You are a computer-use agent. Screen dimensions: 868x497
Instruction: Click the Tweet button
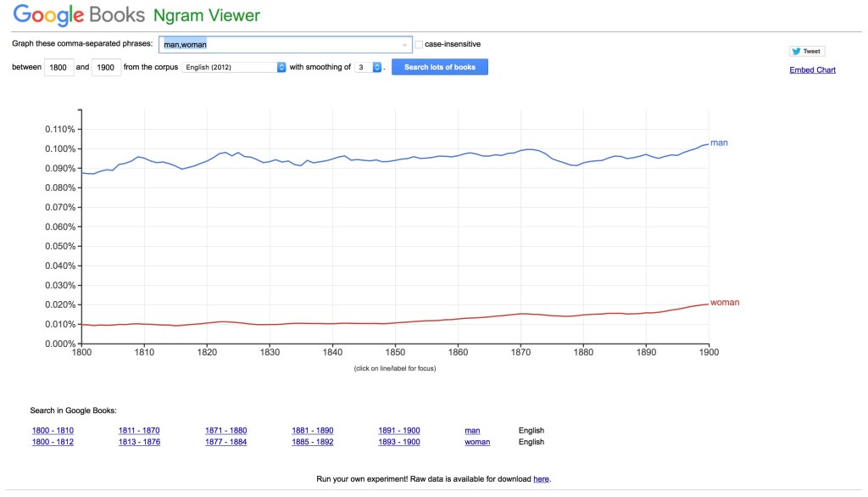(x=806, y=52)
